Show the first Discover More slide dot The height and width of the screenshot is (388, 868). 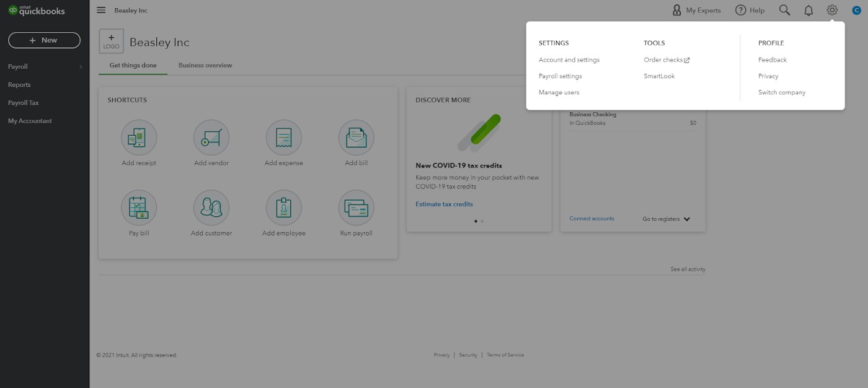(x=476, y=221)
